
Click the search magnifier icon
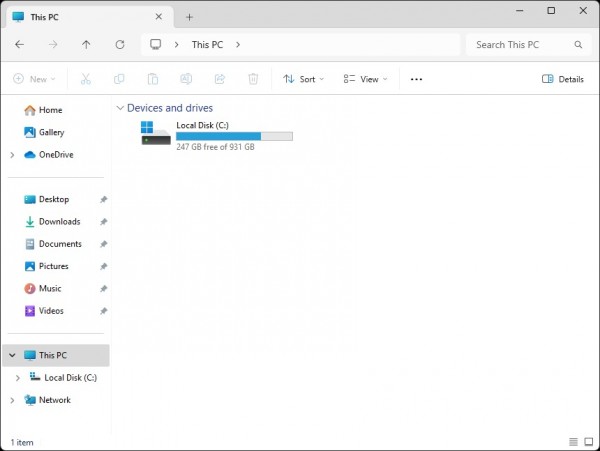[578, 45]
